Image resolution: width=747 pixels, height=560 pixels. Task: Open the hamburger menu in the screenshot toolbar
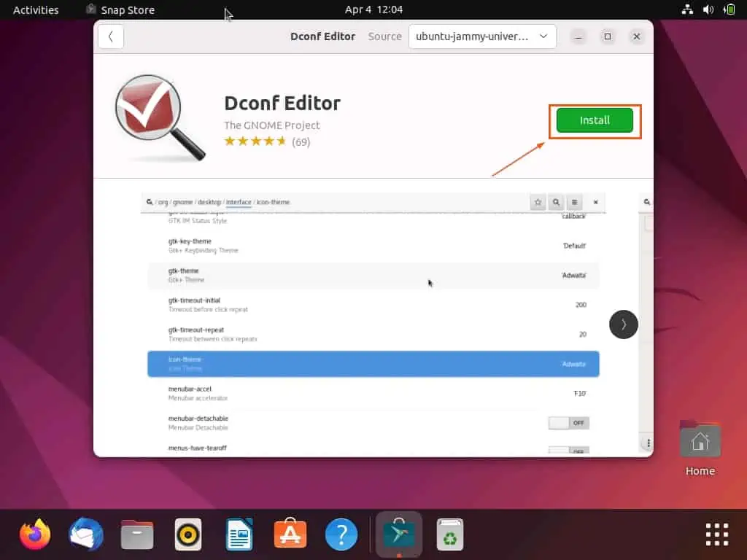click(x=574, y=202)
